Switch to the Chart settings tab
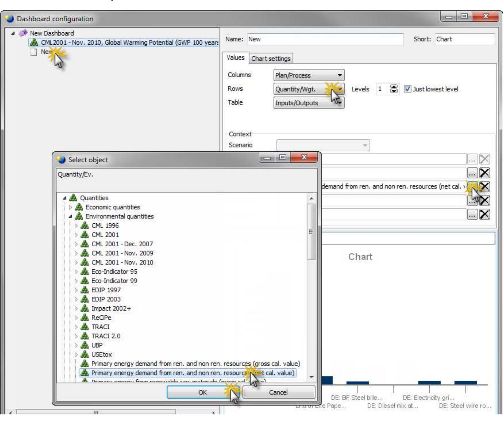 pos(270,58)
